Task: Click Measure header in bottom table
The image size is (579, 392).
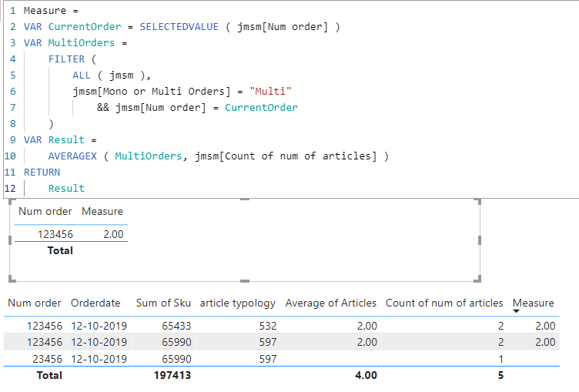Action: coord(534,303)
